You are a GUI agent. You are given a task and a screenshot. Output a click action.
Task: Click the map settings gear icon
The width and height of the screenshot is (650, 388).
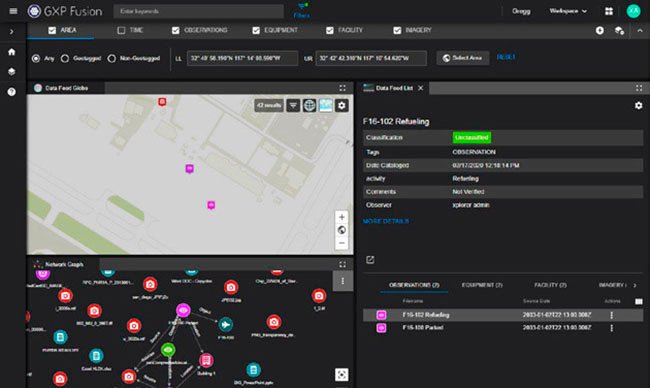342,106
